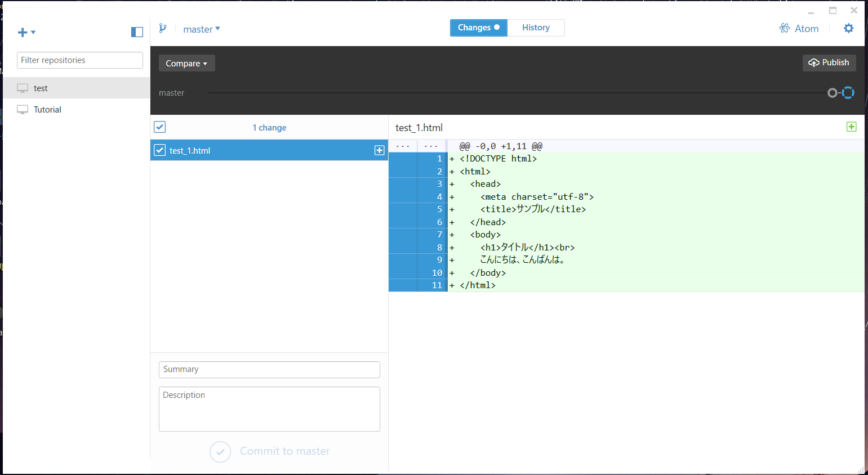Screen dimensions: 868x475
Task: Open the settings gear menu
Action: coord(849,28)
